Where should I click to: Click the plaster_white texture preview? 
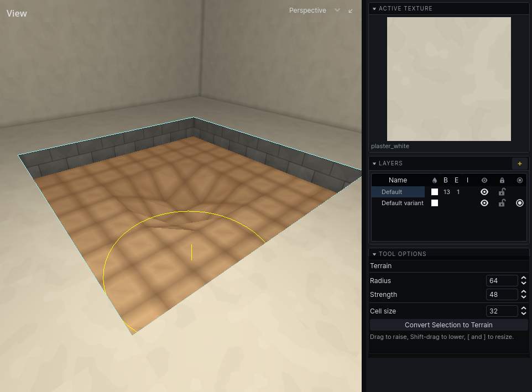[449, 79]
